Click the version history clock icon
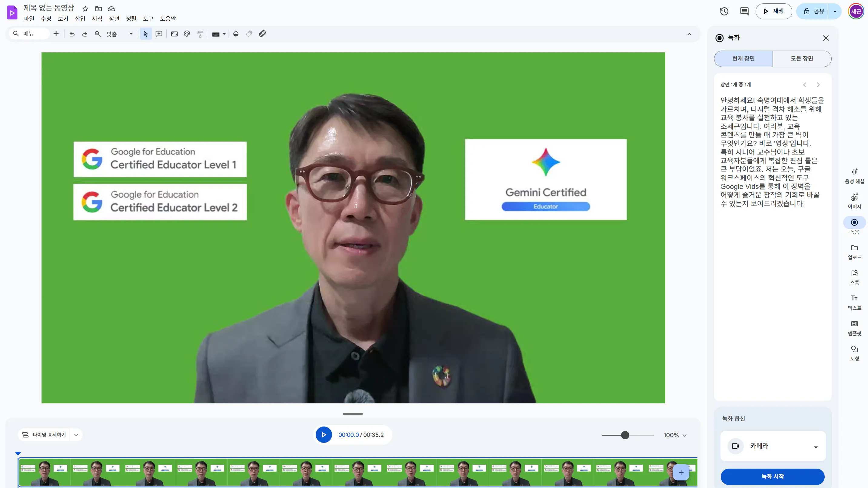The width and height of the screenshot is (868, 488). coord(723,11)
